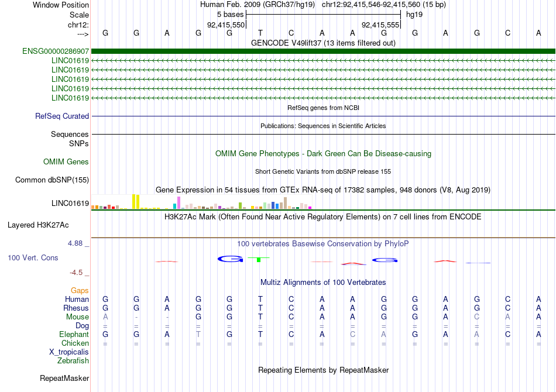The height and width of the screenshot is (392, 556).
Task: Click the Mouse species alignment label
Action: 78,317
